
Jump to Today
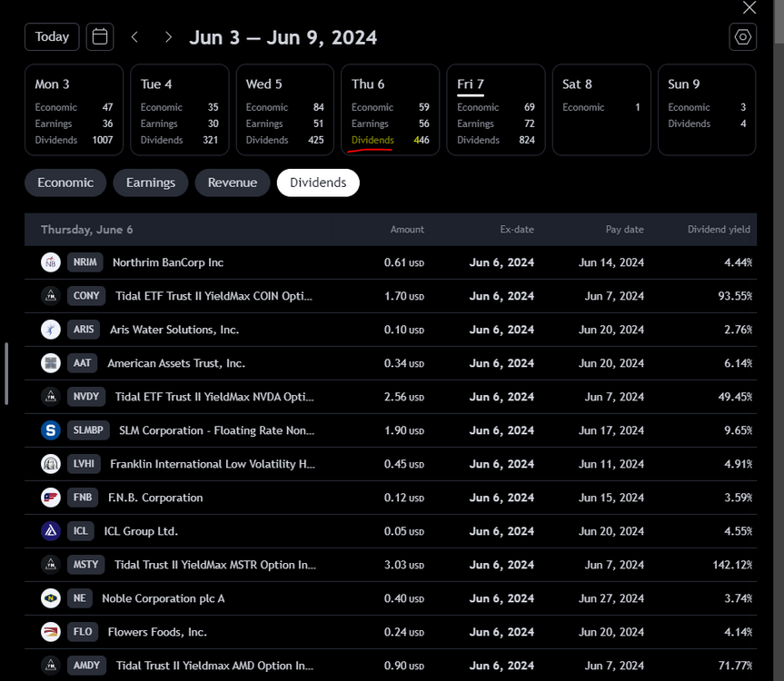52,37
